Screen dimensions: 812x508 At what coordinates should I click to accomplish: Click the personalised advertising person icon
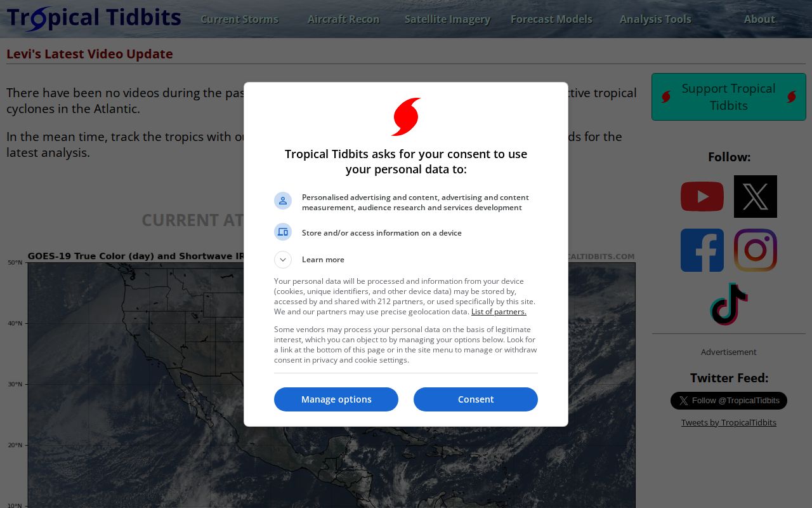[283, 201]
